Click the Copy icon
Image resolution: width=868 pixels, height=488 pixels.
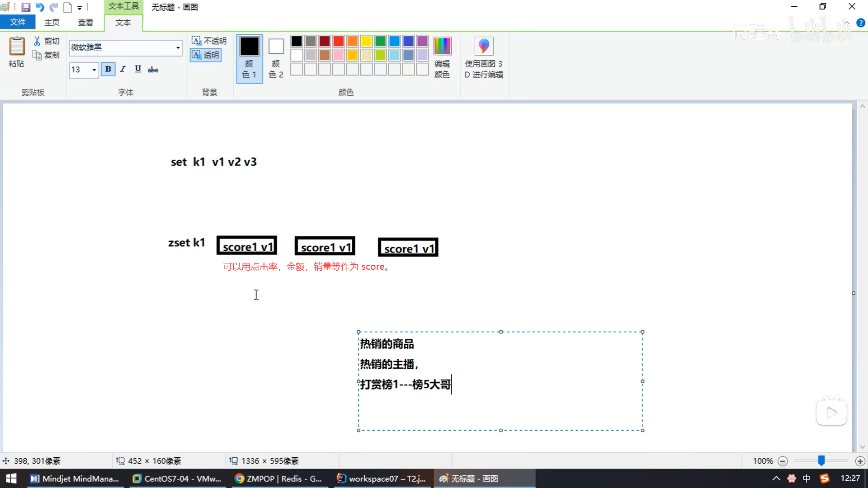tap(37, 55)
